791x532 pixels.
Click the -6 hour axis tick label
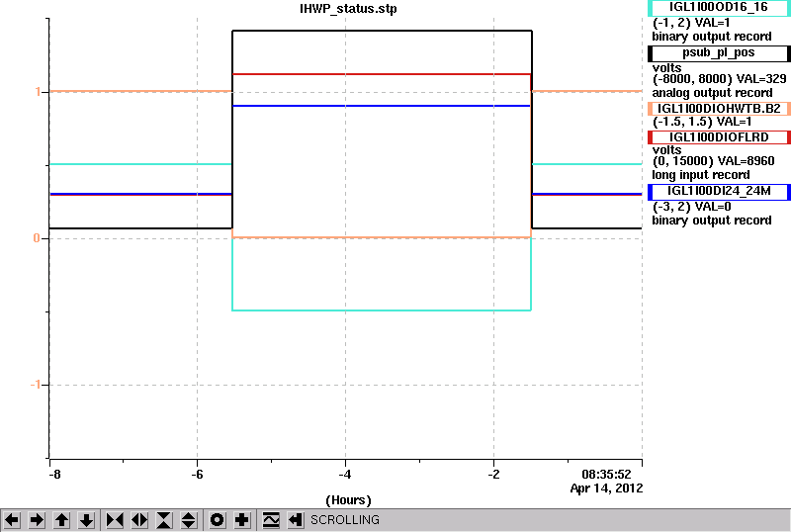(197, 475)
